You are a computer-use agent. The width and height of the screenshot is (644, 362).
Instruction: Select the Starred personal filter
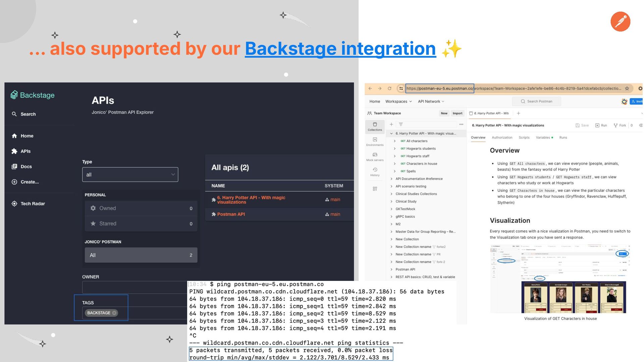pos(141,224)
